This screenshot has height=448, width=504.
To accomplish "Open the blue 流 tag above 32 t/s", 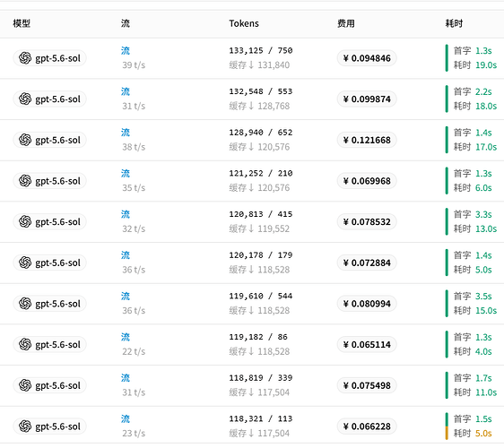I will pyautogui.click(x=126, y=214).
